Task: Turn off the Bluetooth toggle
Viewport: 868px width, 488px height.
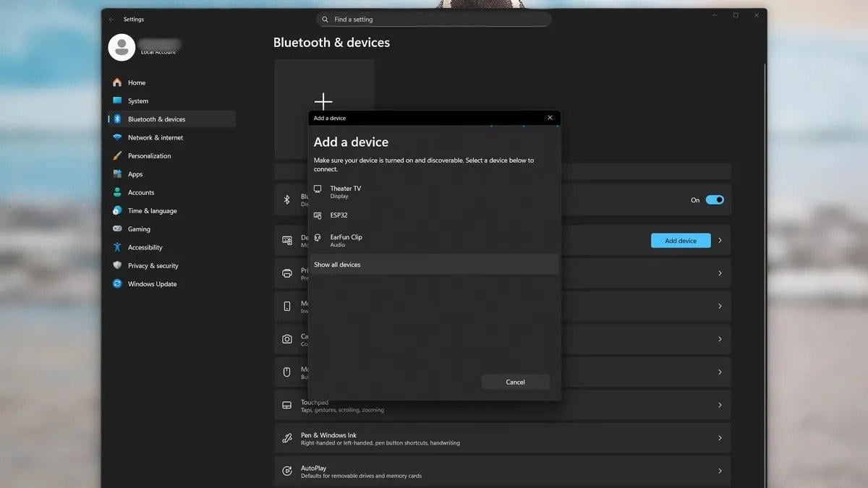Action: (715, 200)
